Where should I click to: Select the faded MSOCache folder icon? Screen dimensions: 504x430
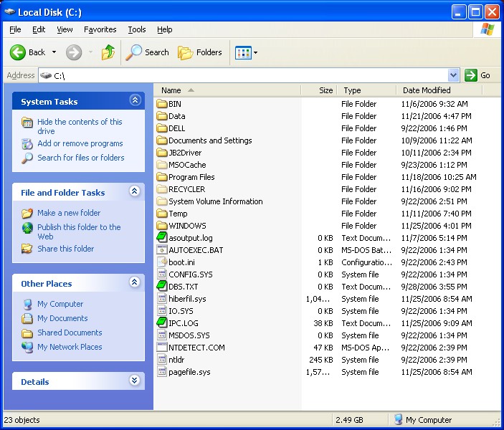pos(162,165)
